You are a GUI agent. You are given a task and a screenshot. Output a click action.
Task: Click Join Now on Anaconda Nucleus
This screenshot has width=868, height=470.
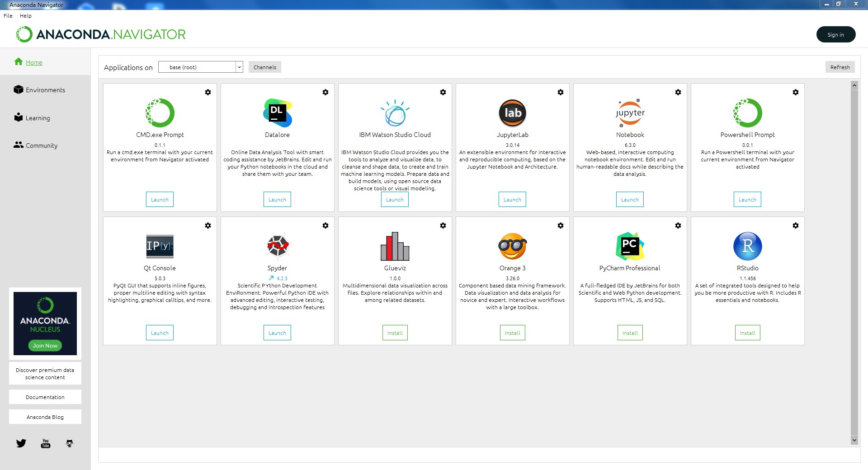point(45,346)
